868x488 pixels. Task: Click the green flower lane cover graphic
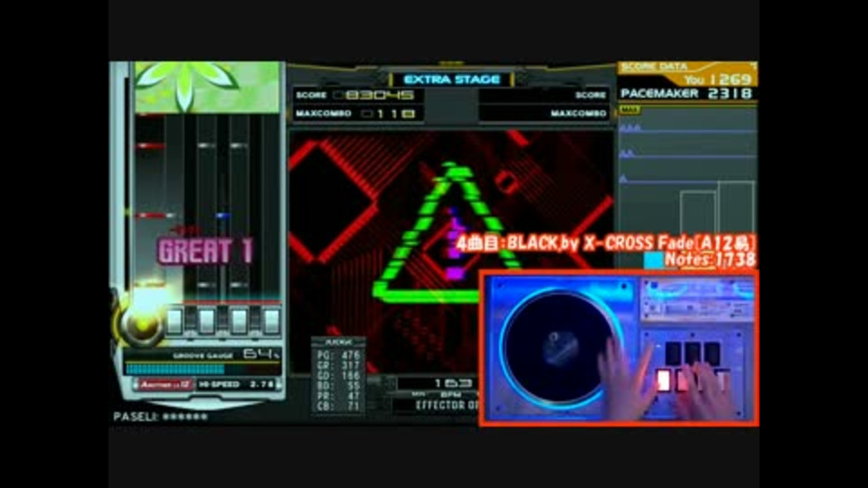[207, 87]
